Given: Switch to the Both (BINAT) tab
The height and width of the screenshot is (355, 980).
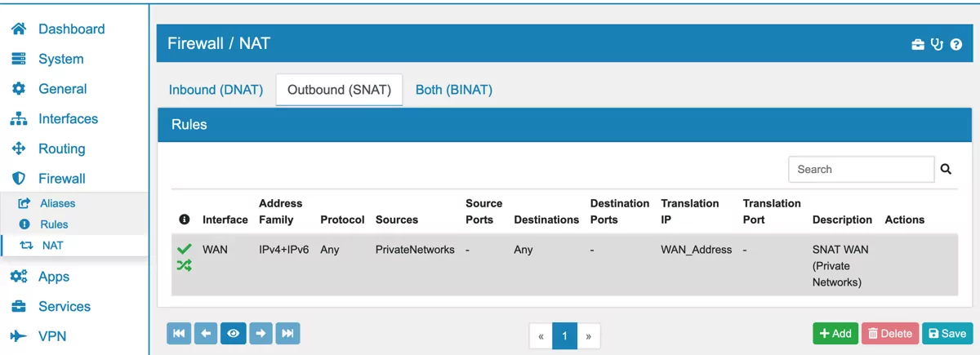Looking at the screenshot, I should (453, 90).
